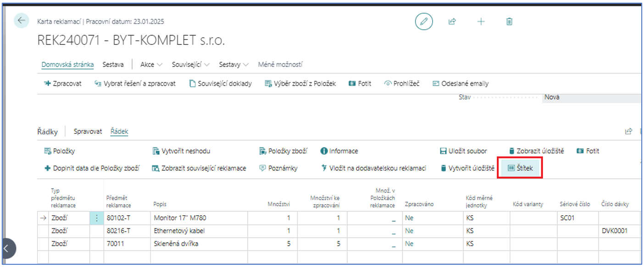Click Méně možností link
This screenshot has height=267, width=644.
click(280, 65)
